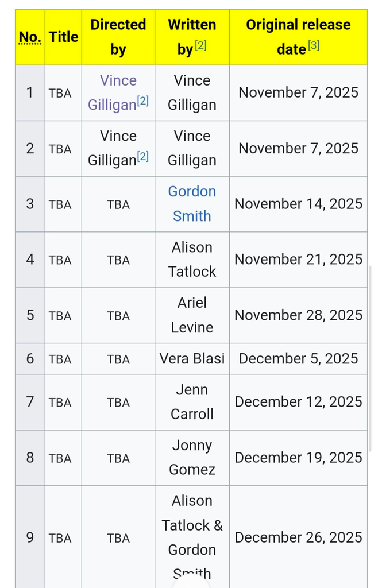Image resolution: width=382 pixels, height=588 pixels.
Task: Click the Directed by column header
Action: click(118, 37)
